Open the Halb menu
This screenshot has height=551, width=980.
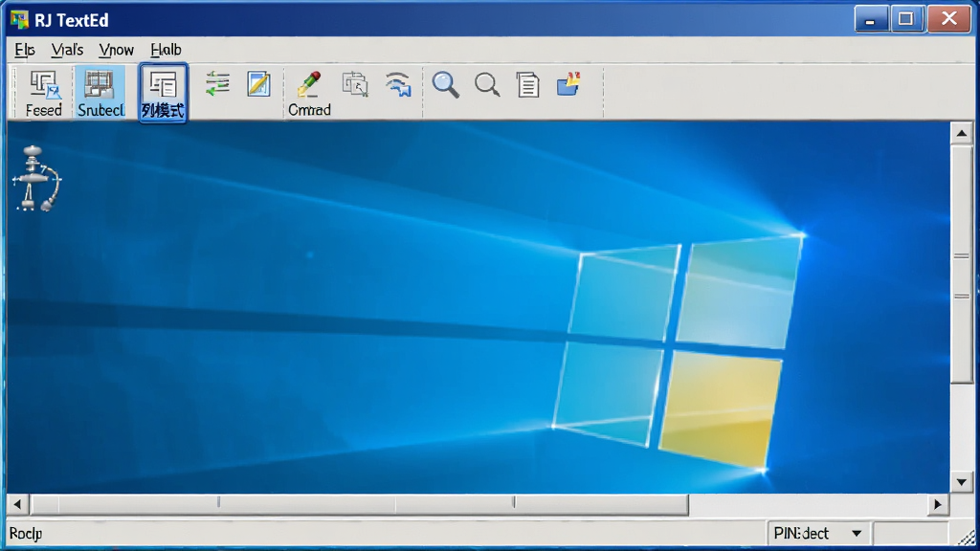pyautogui.click(x=166, y=50)
